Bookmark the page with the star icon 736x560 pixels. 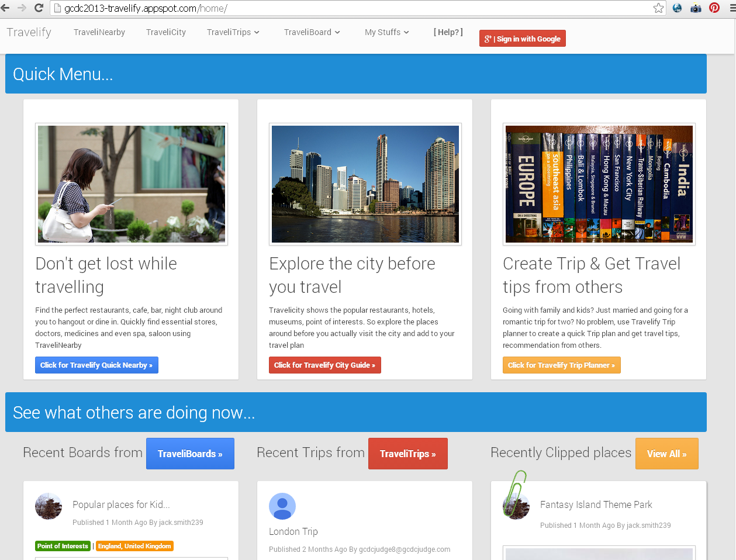point(658,8)
